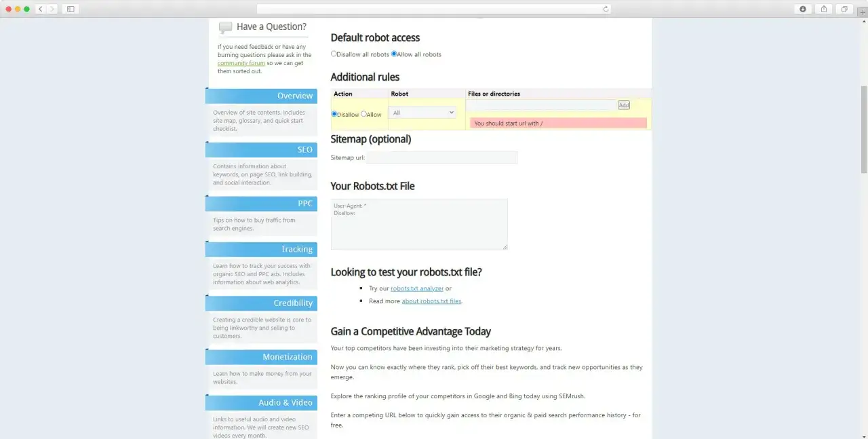Screen dimensions: 868x439
Task: Open the Tracking sidebar section
Action: [x=261, y=249]
